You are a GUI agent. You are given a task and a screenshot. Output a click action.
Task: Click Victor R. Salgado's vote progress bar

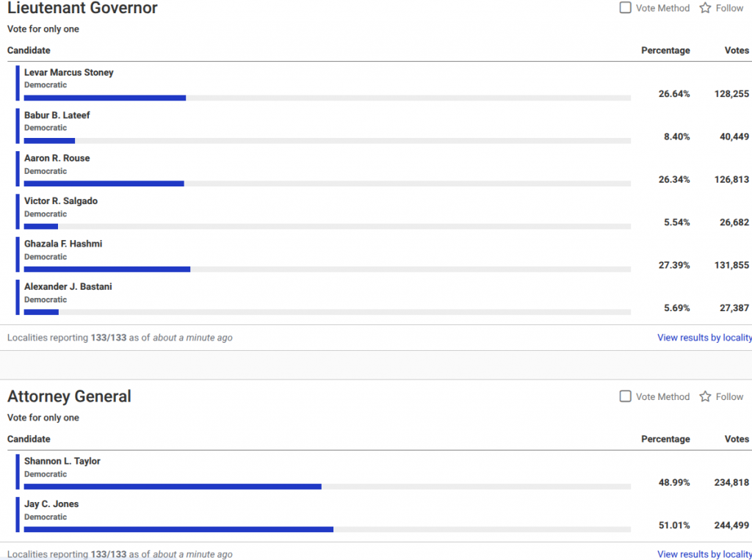coord(327,226)
